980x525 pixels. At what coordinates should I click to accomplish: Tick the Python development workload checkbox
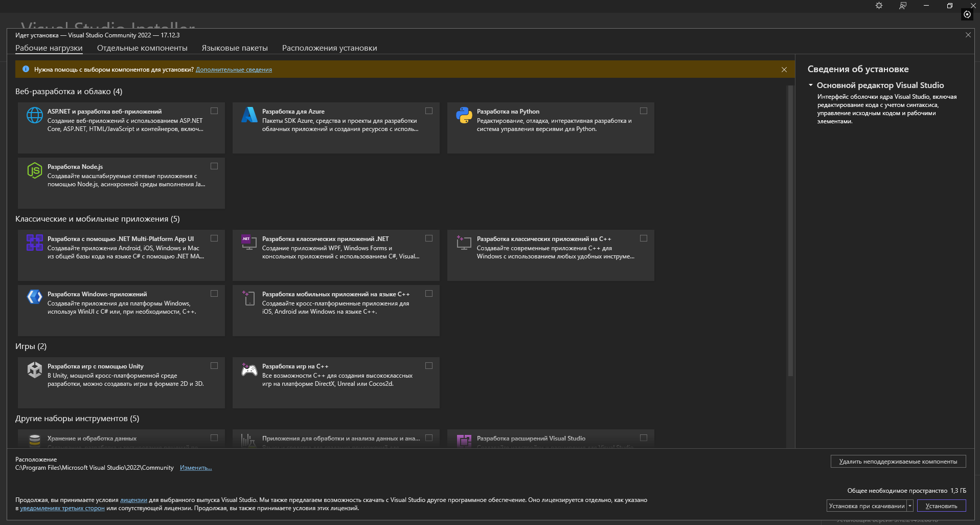(x=644, y=111)
